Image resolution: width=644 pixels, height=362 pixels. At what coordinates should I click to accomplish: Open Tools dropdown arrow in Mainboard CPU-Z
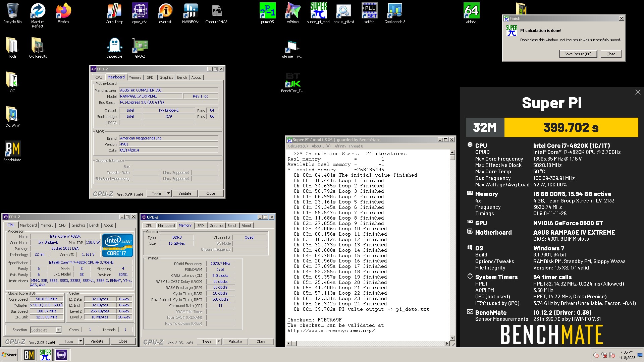coord(169,193)
